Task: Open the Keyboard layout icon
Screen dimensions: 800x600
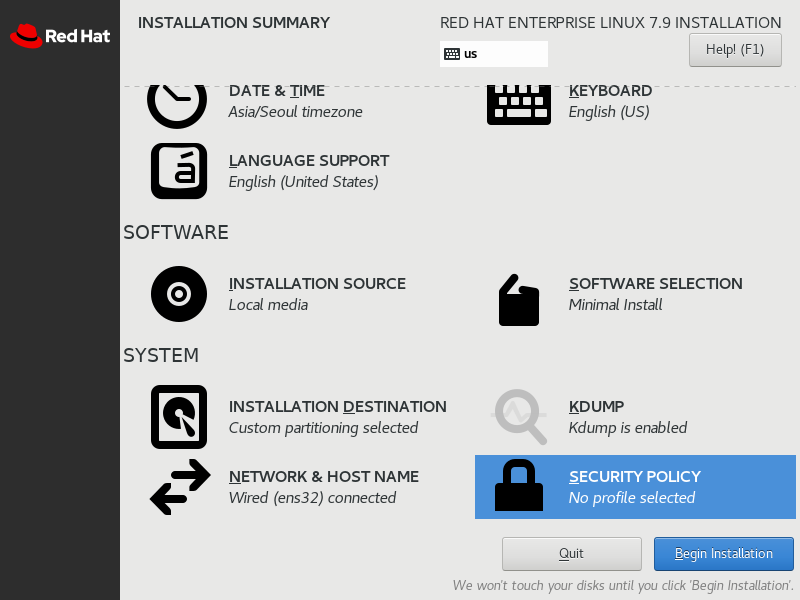Action: tap(519, 105)
